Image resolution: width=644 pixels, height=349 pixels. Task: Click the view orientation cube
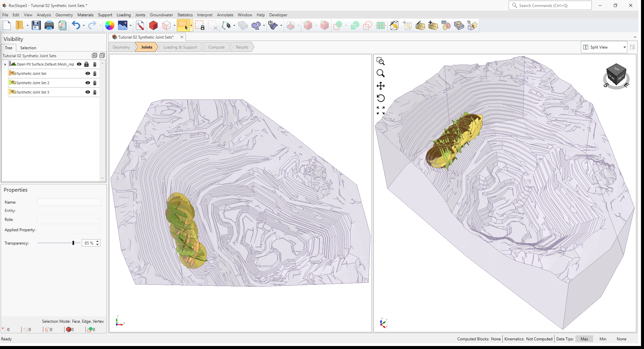616,74
